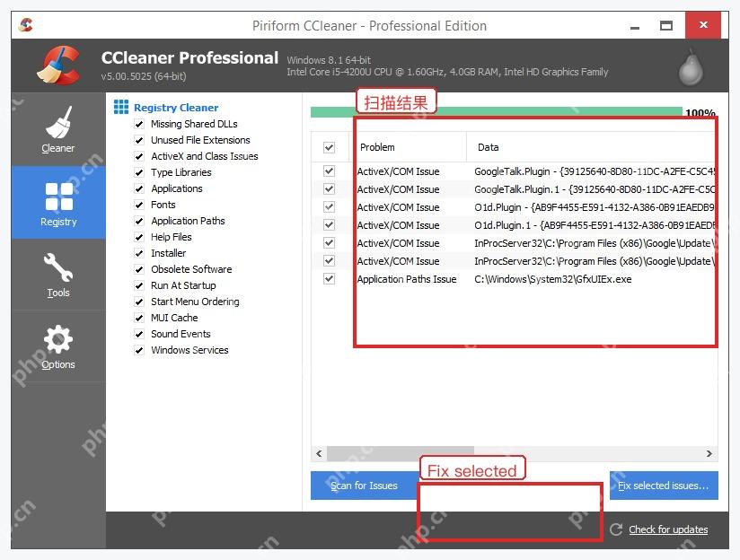Toggle Installer checkbox
Screen dimensions: 740x560
pyautogui.click(x=139, y=253)
